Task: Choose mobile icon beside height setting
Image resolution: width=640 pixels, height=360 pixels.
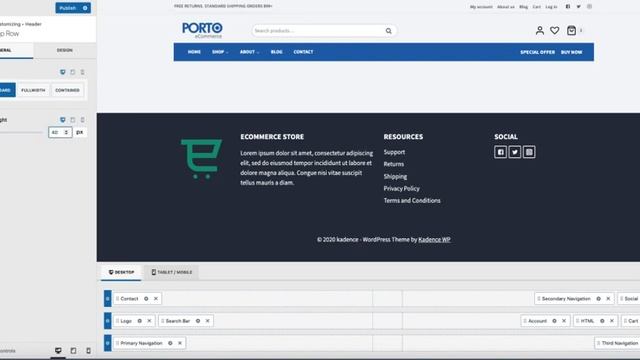Action: click(x=82, y=120)
